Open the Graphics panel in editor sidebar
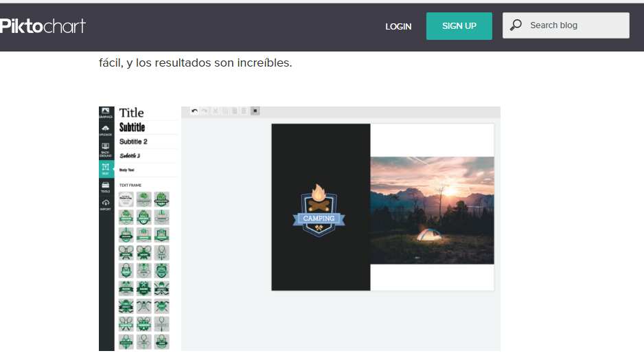The image size is (644, 362). tap(106, 113)
